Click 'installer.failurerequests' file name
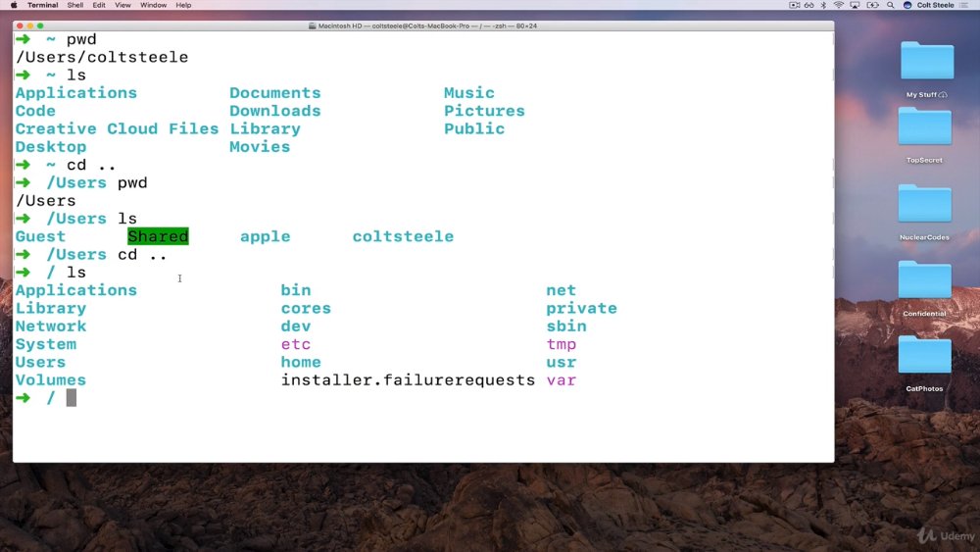 coord(408,380)
